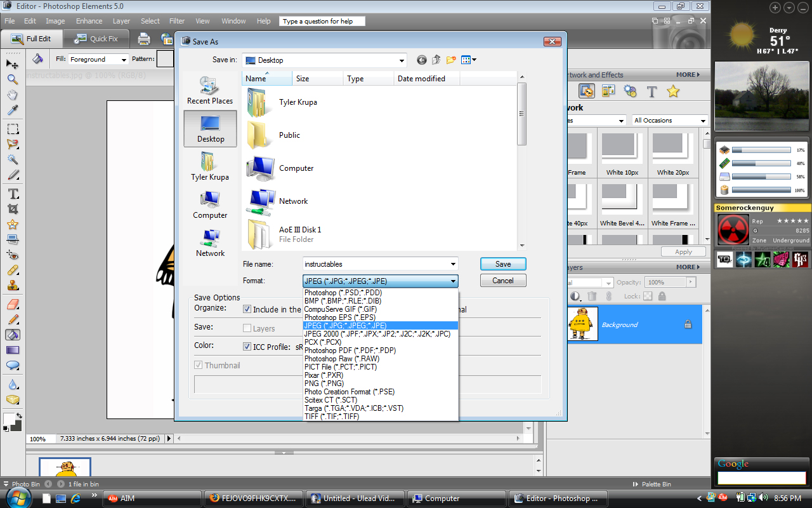Image resolution: width=812 pixels, height=508 pixels.
Task: Open the Windows Start button
Action: tap(18, 498)
